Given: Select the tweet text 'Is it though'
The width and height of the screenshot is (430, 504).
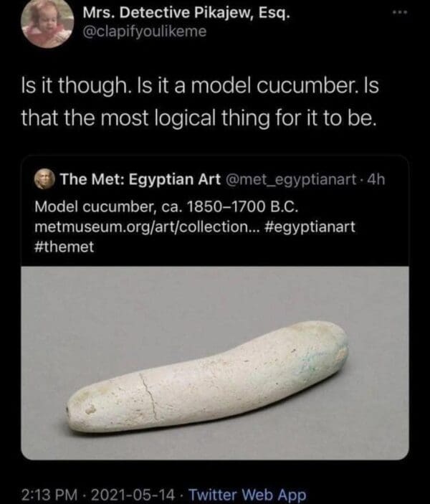Looking at the screenshot, I should coord(75,87).
